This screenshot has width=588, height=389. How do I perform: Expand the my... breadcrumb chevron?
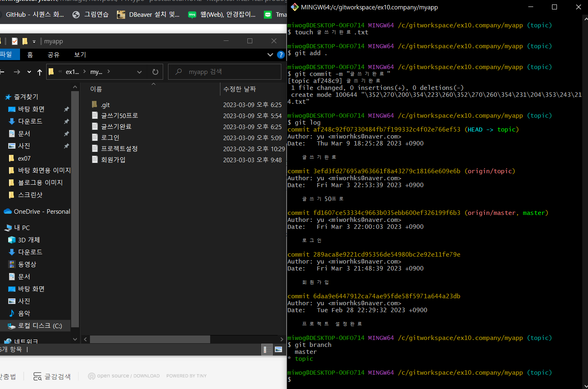108,72
